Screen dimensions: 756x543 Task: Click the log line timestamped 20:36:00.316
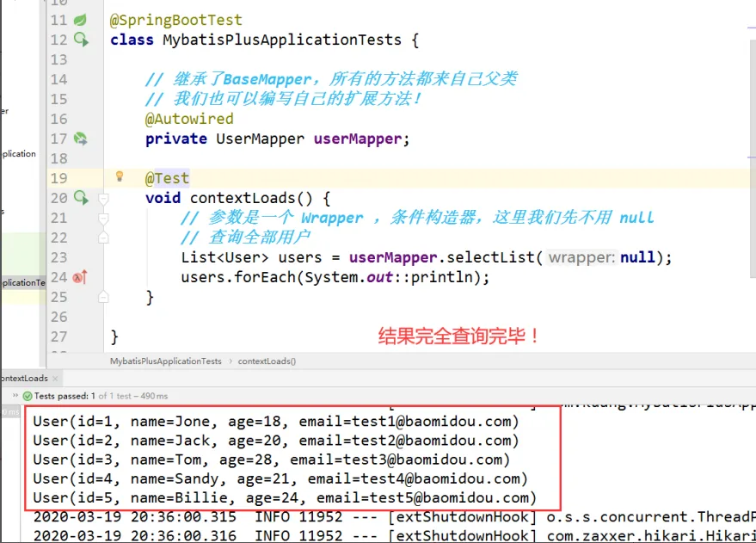[395, 535]
